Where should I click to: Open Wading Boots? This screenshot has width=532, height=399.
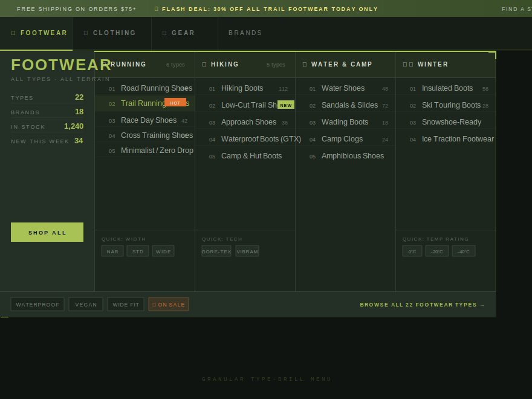coord(345,122)
